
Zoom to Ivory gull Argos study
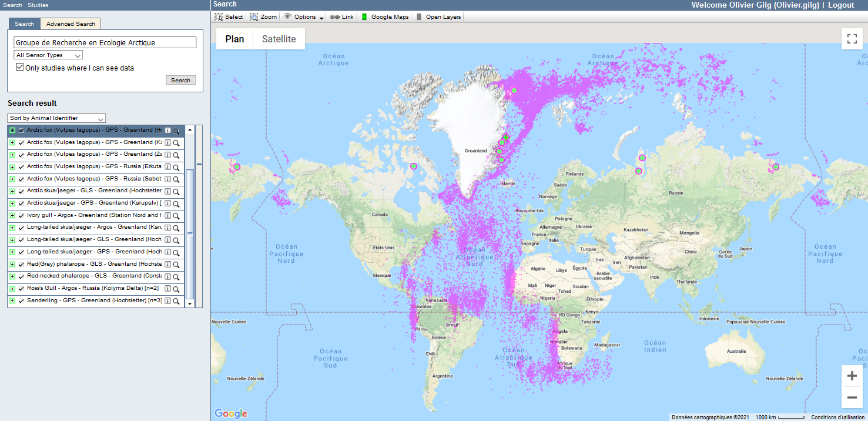pyautogui.click(x=176, y=216)
